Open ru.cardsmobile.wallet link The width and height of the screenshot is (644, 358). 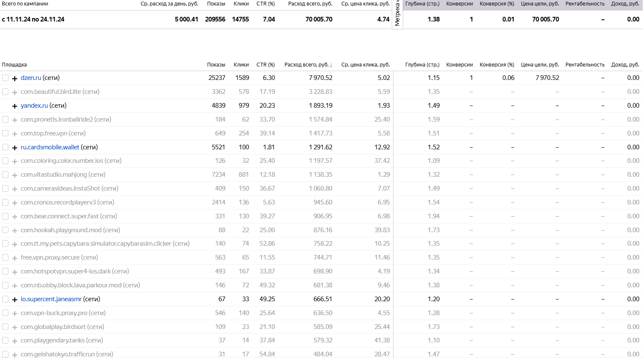pos(50,147)
